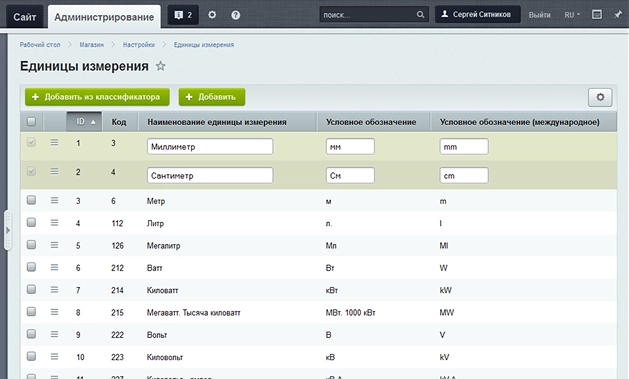Image resolution: width=629 pixels, height=379 pixels.
Task: Switch to the Администрирование tab
Action: point(104,17)
